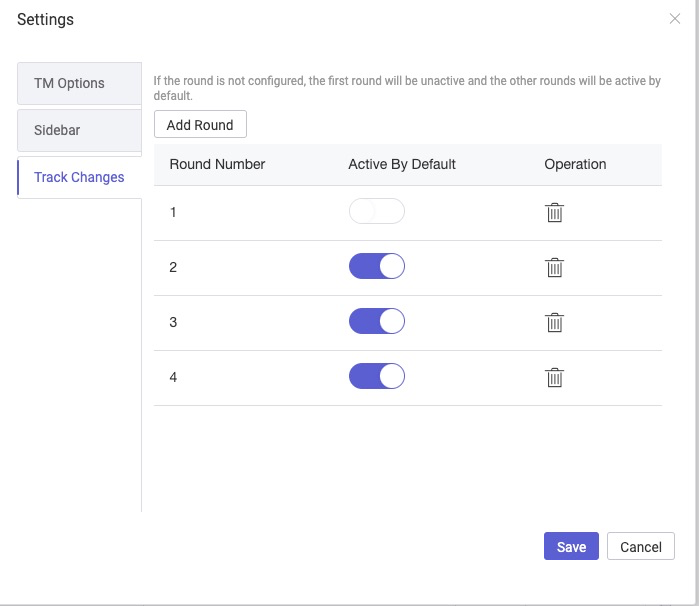The image size is (699, 606).
Task: Delete round 2 with its trash icon
Action: [554, 268]
